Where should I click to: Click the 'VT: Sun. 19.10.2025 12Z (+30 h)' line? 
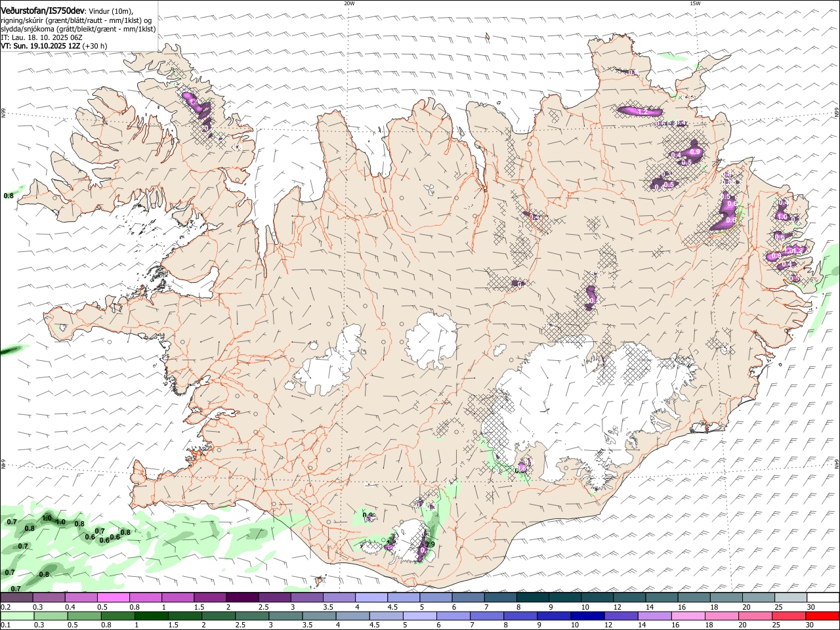click(54, 46)
